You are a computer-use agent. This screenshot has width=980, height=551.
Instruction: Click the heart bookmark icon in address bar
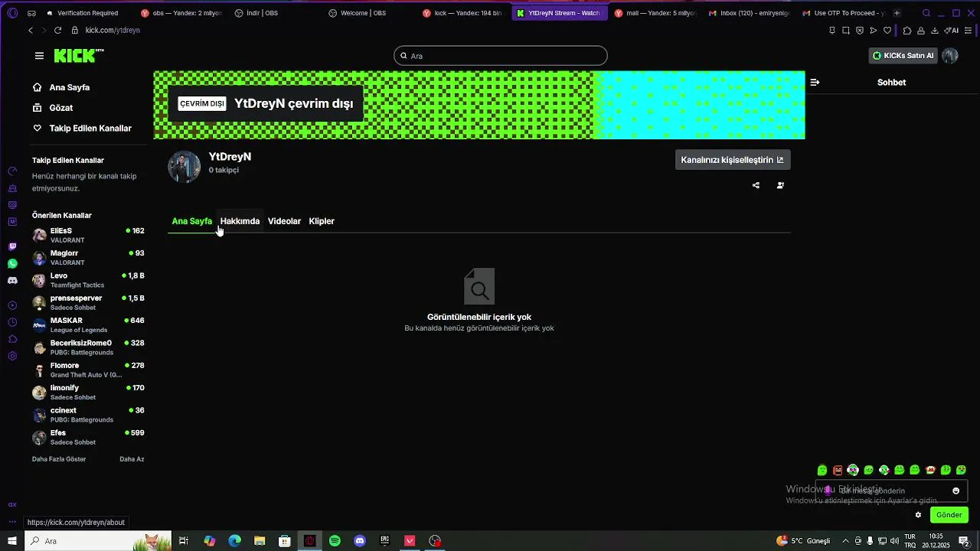(x=887, y=31)
